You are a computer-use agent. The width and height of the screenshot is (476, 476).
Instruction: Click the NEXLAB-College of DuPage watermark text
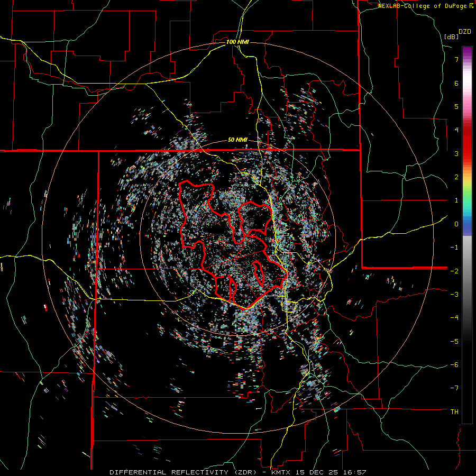click(x=425, y=6)
